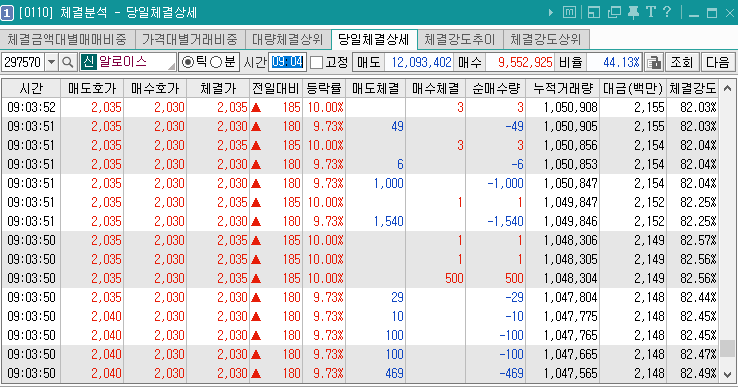738x387 pixels.
Task: Open the stock code dropdown arrow
Action: (51, 62)
